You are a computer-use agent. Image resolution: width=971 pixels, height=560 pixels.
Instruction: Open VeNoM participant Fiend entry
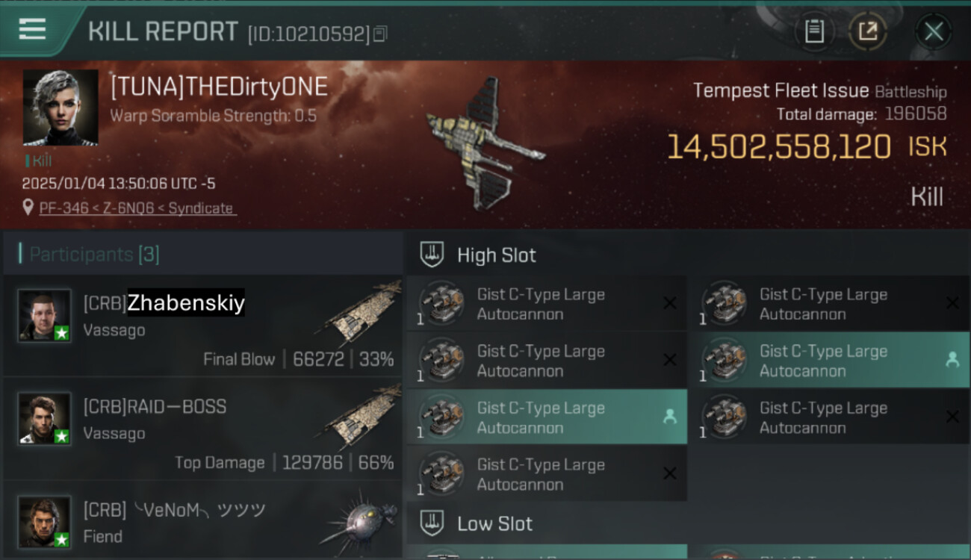click(202, 522)
